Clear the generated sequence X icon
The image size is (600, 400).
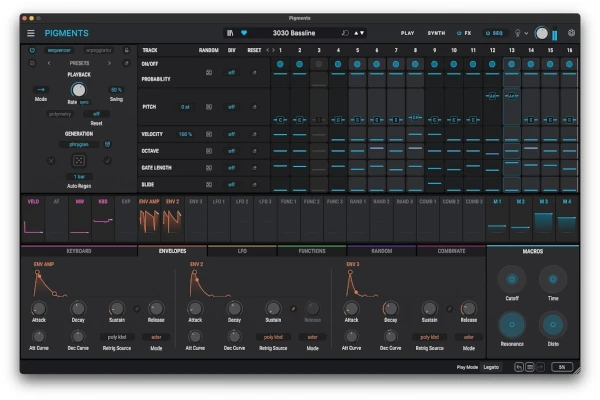51,161
